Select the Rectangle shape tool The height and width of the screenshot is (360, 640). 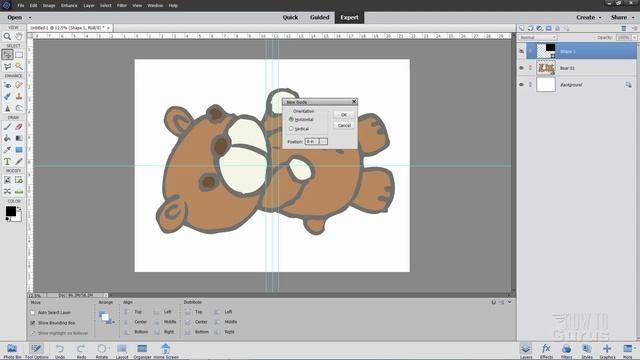pyautogui.click(x=19, y=150)
